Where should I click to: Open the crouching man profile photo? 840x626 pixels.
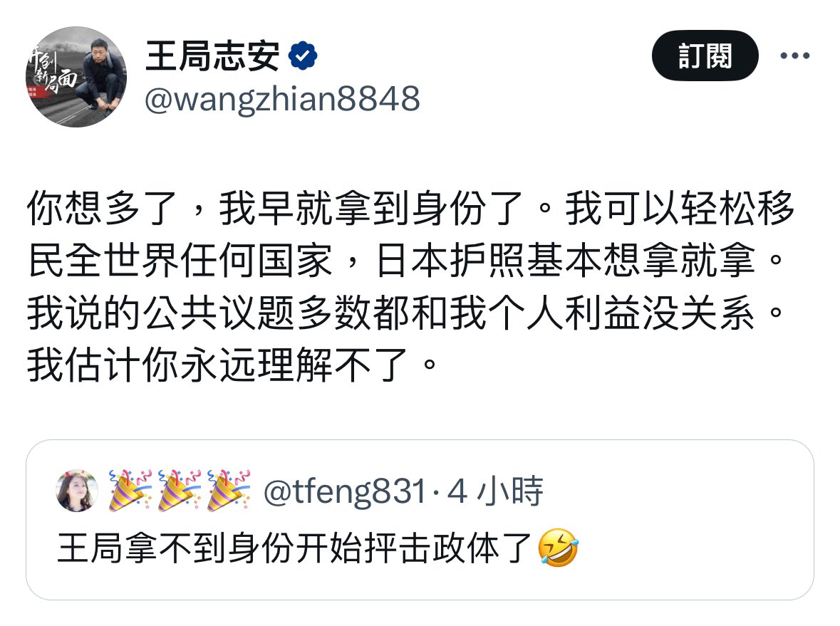pos(76,77)
